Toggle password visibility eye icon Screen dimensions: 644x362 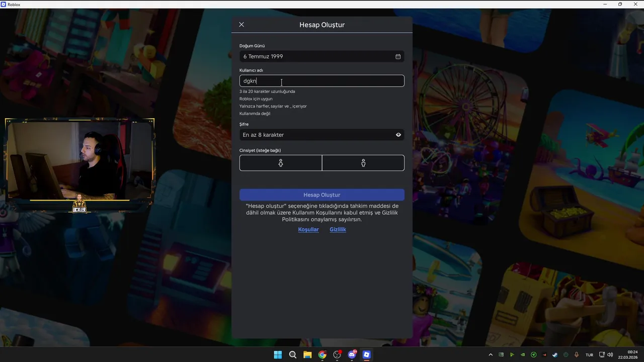tap(398, 135)
